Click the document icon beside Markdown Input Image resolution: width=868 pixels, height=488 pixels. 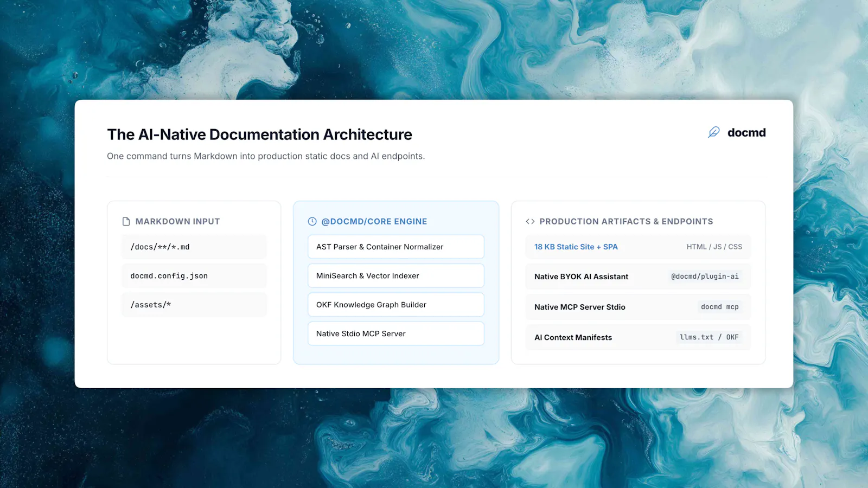126,221
